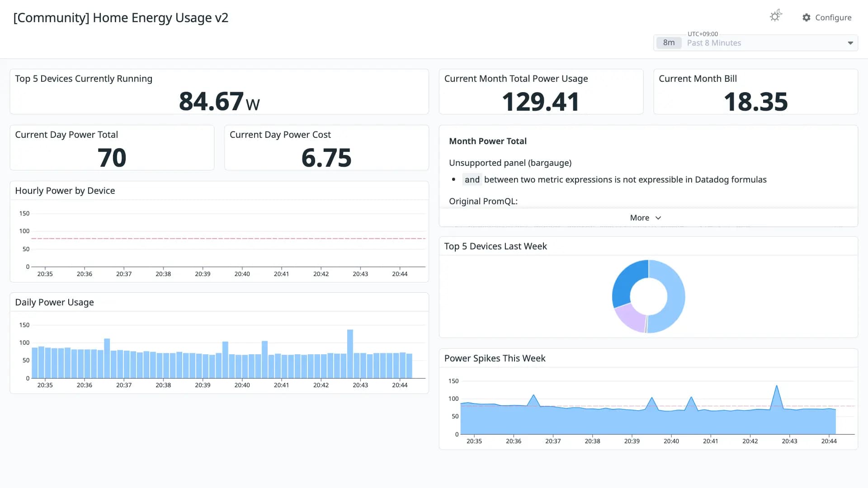The image size is (868, 488).
Task: Open the Configure menu
Action: click(827, 18)
